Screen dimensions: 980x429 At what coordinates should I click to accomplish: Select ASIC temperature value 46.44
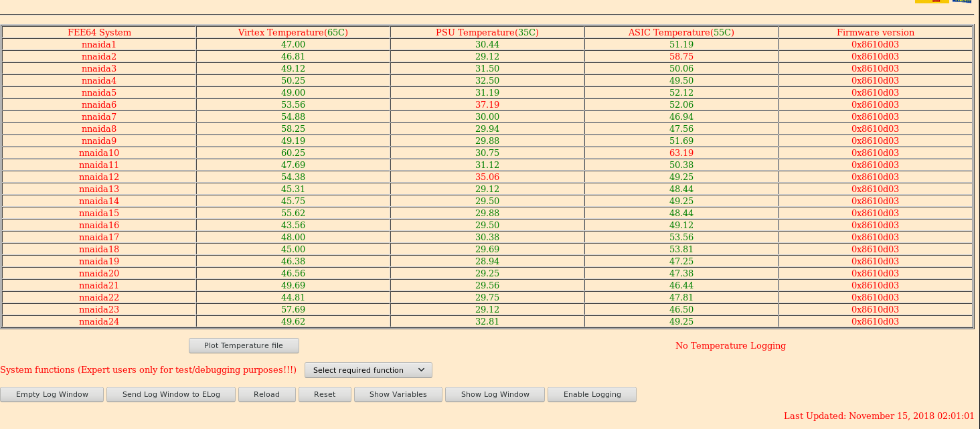click(681, 285)
